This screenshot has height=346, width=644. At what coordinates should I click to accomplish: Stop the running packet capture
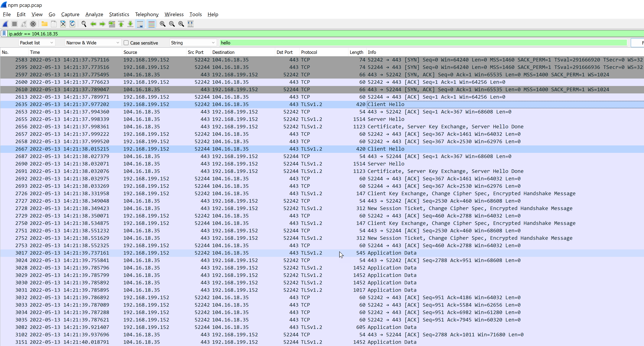coord(14,24)
